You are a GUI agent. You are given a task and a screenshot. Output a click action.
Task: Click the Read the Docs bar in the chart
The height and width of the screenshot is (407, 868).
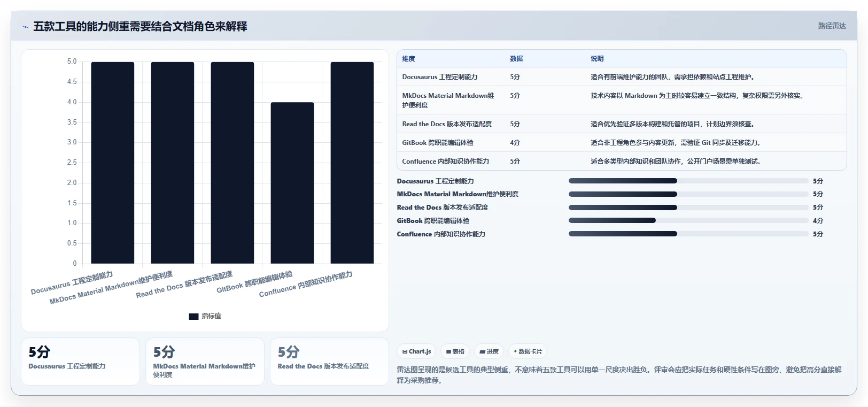click(232, 163)
